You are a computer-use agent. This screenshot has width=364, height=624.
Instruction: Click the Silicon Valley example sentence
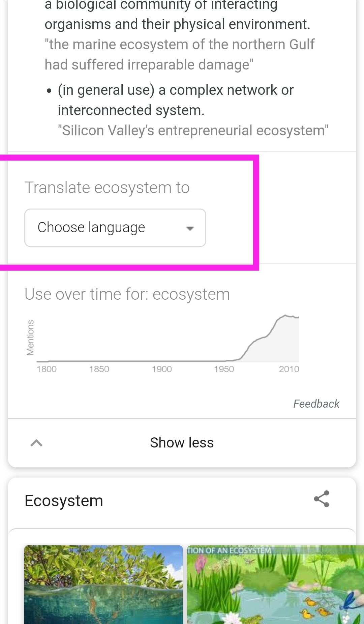tap(194, 130)
